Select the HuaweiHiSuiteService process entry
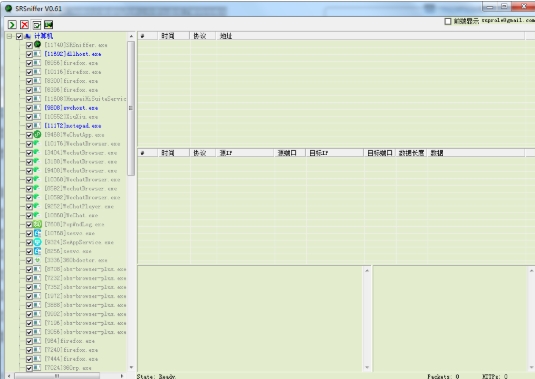 click(85, 99)
